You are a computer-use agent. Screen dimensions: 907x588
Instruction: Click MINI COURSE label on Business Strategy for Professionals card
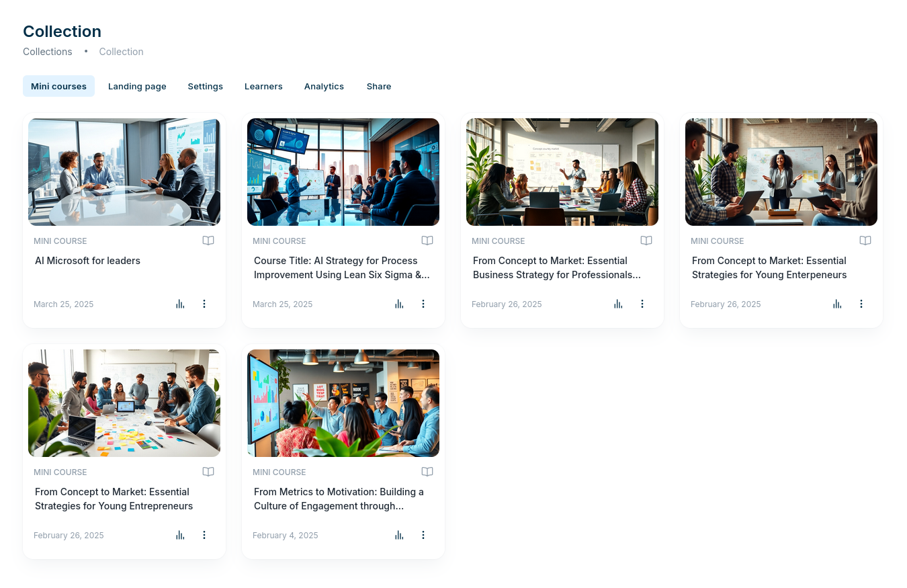tap(499, 241)
